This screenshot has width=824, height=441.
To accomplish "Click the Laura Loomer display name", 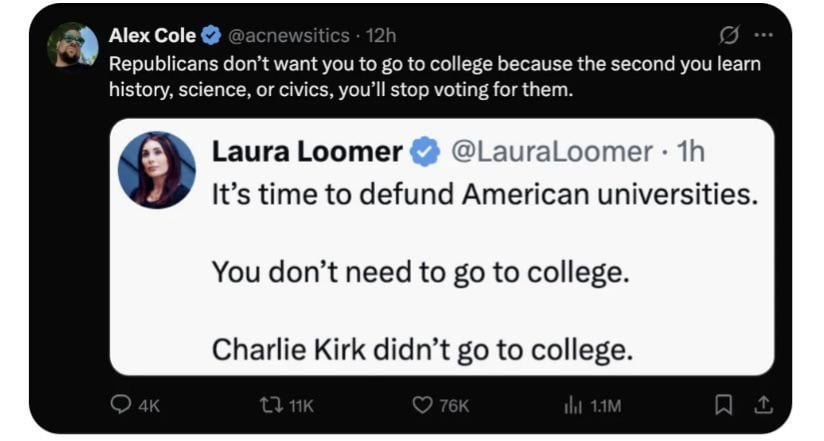I will tap(306, 153).
